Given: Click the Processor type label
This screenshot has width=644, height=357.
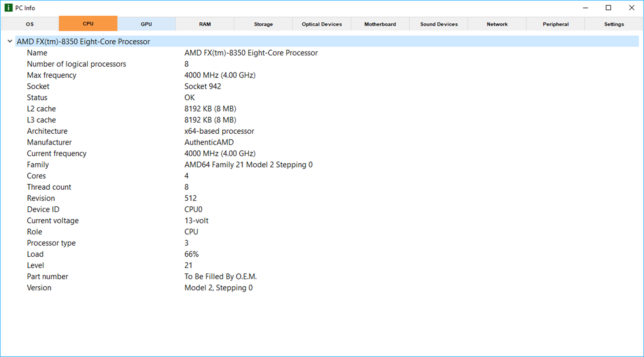Looking at the screenshot, I should (51, 243).
